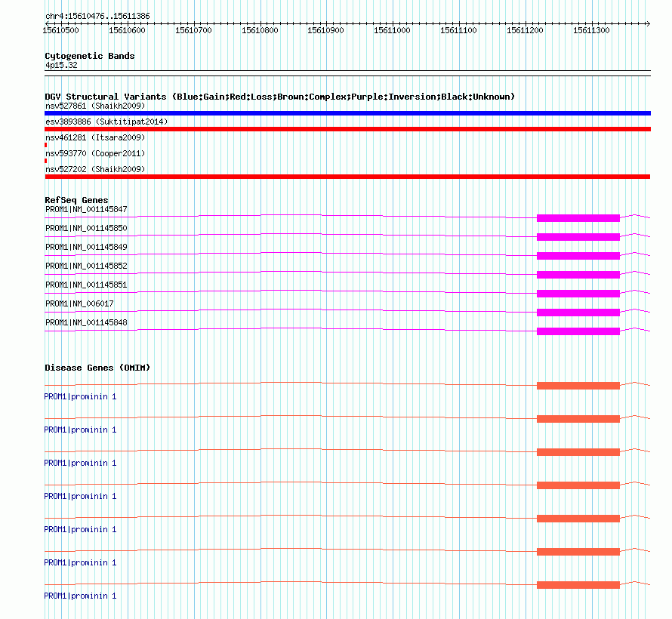Click the topmost orange OMIM exon block
Viewport: 672px width, 619px height.
(x=578, y=386)
